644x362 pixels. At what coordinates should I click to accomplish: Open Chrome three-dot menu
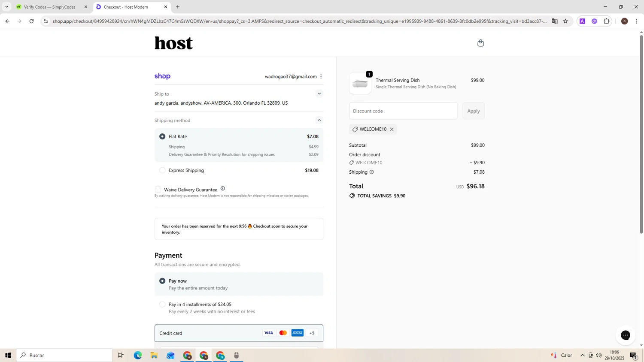click(x=636, y=21)
